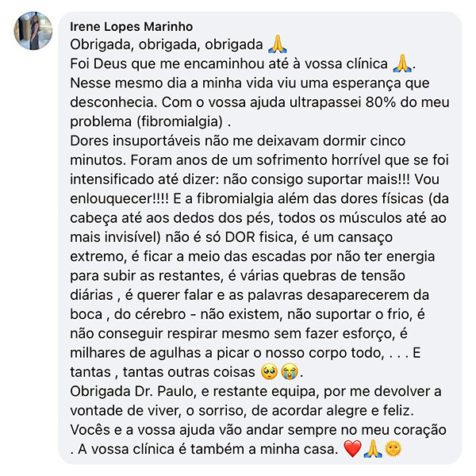Screen dimensions: 476x476
Task: Click the phrase 'milhares de agulhas'
Action: 136,350
